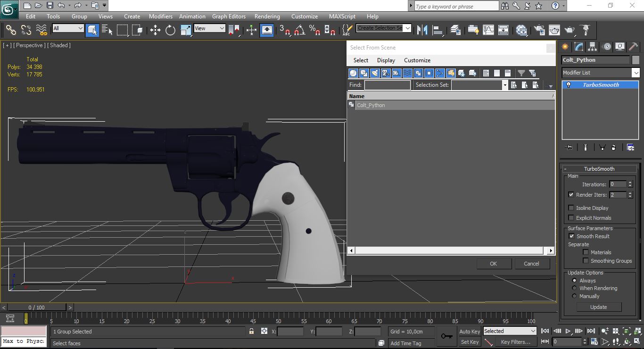Image resolution: width=644 pixels, height=349 pixels.
Task: Toggle 3D Snaps
Action: click(x=285, y=30)
